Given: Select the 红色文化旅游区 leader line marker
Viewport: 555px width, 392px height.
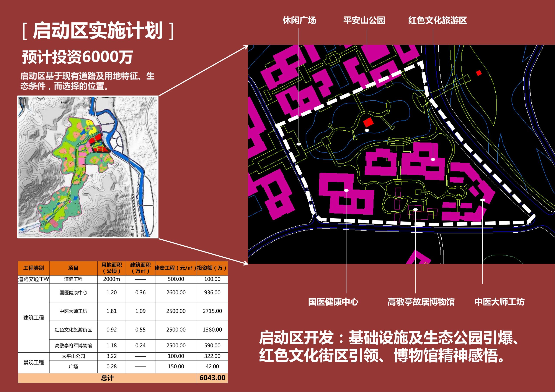Looking at the screenshot, I should pyautogui.click(x=433, y=159).
